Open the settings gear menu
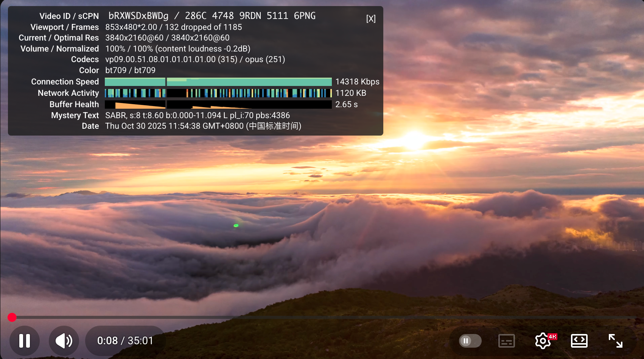 click(543, 341)
